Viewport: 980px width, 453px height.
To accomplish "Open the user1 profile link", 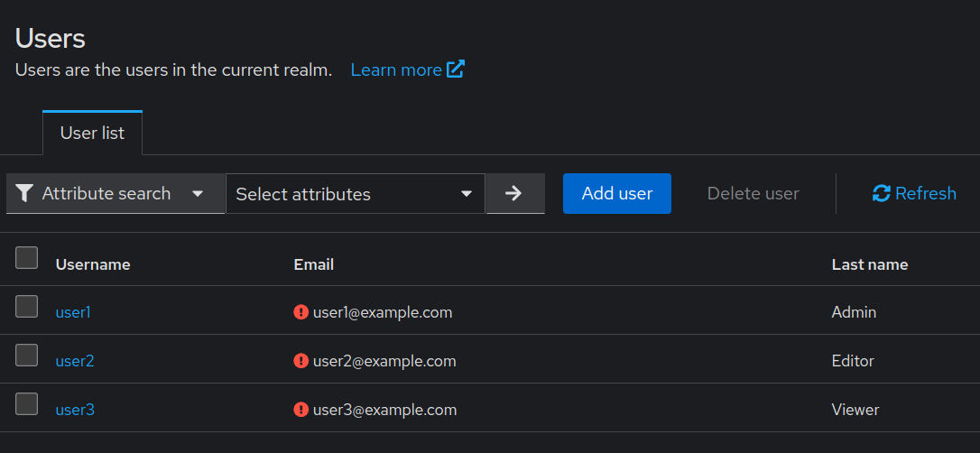I will [73, 312].
